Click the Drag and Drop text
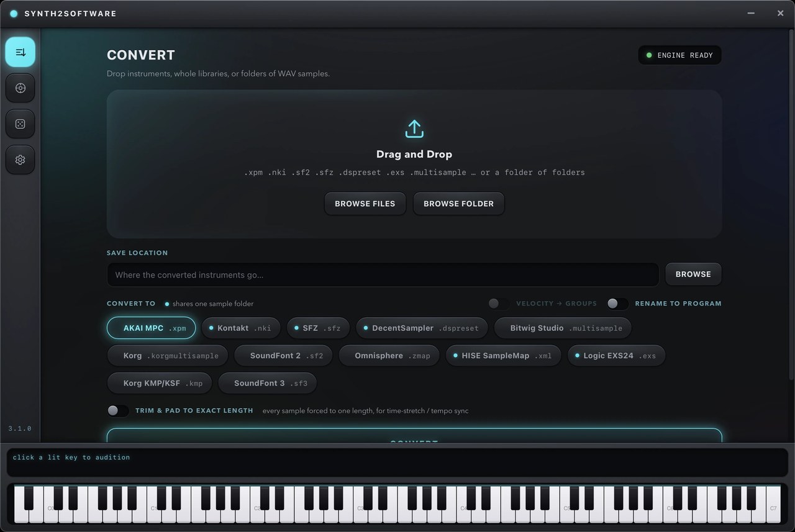Viewport: 795px width, 532px height. click(x=414, y=154)
